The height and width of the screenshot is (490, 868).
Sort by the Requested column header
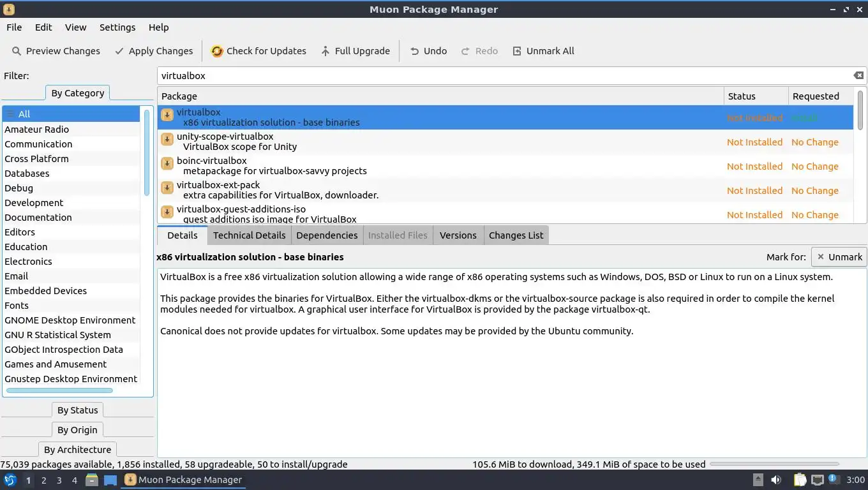coord(821,96)
